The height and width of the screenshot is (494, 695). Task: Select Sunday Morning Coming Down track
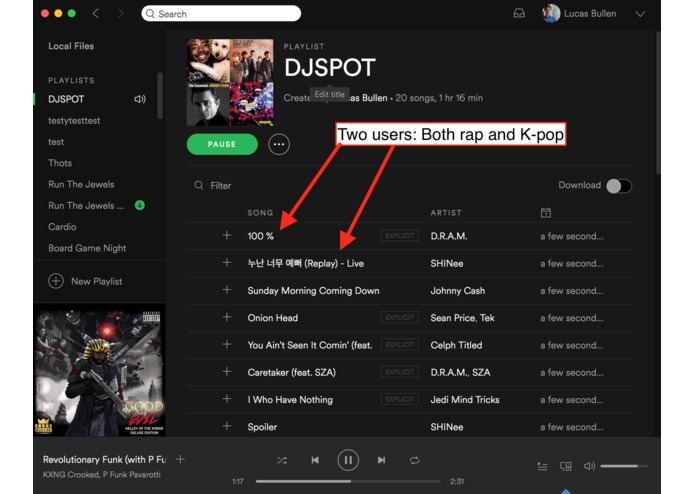[x=313, y=291]
